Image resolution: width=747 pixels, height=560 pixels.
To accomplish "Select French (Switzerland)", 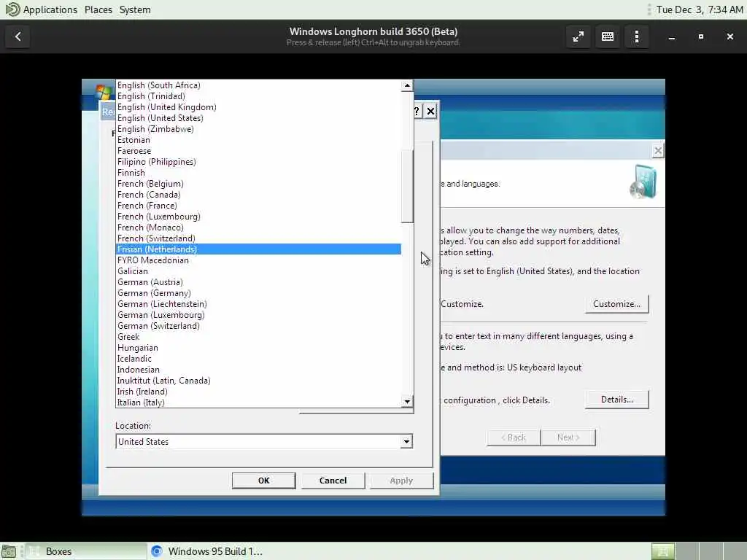I will [x=259, y=238].
